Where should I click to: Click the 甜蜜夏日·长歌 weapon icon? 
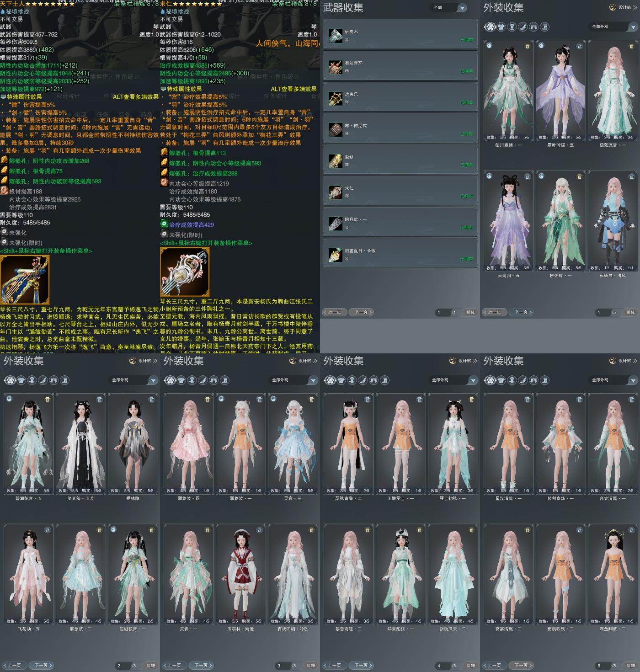click(335, 255)
